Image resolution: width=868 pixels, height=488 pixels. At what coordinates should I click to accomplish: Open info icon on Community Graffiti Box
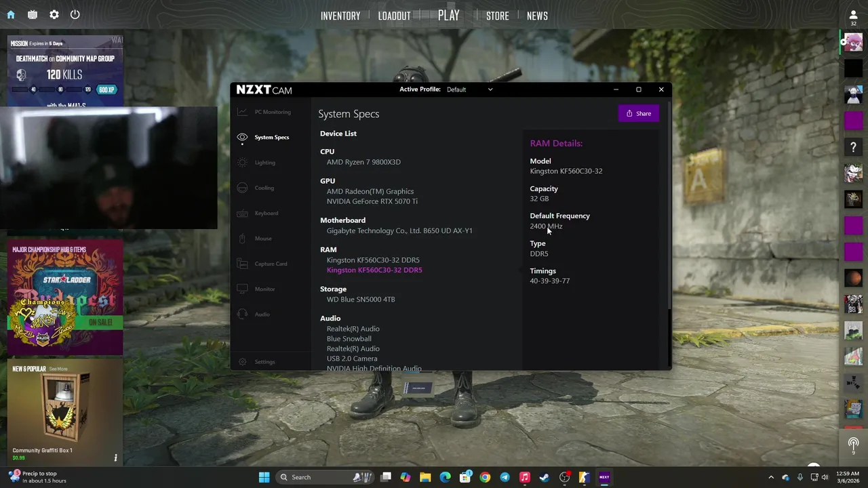(115, 458)
